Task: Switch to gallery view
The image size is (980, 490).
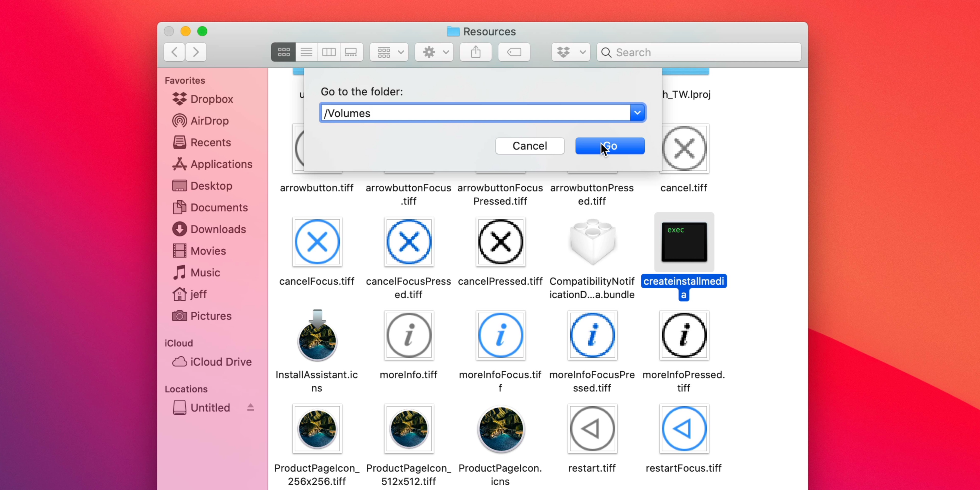Action: coord(351,52)
